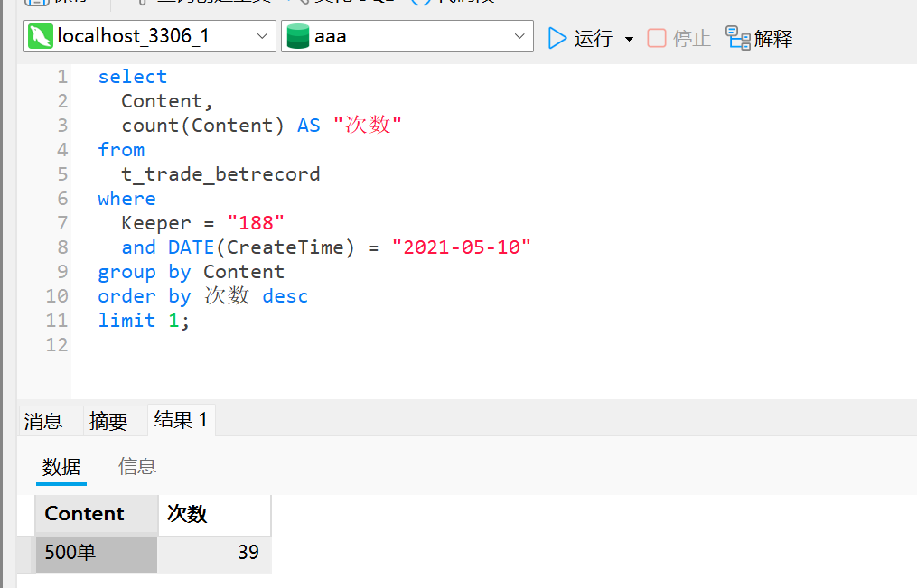This screenshot has height=588, width=917.
Task: Click the Content column header
Action: coord(97,514)
